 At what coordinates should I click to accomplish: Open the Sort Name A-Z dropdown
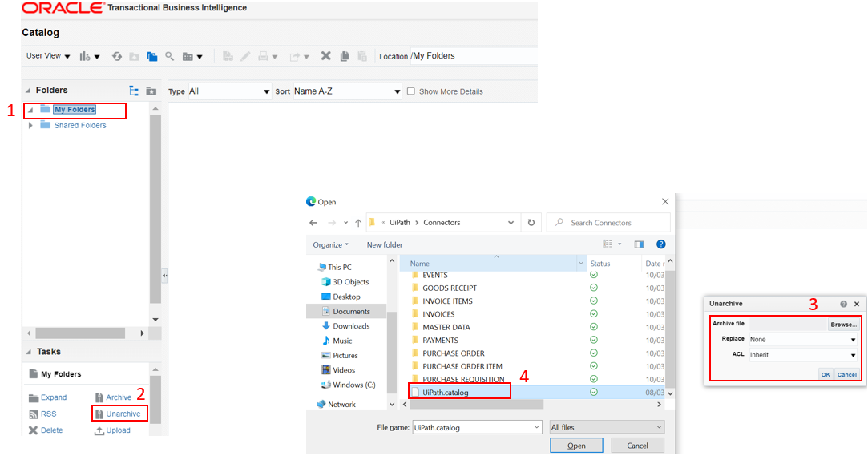(x=346, y=91)
